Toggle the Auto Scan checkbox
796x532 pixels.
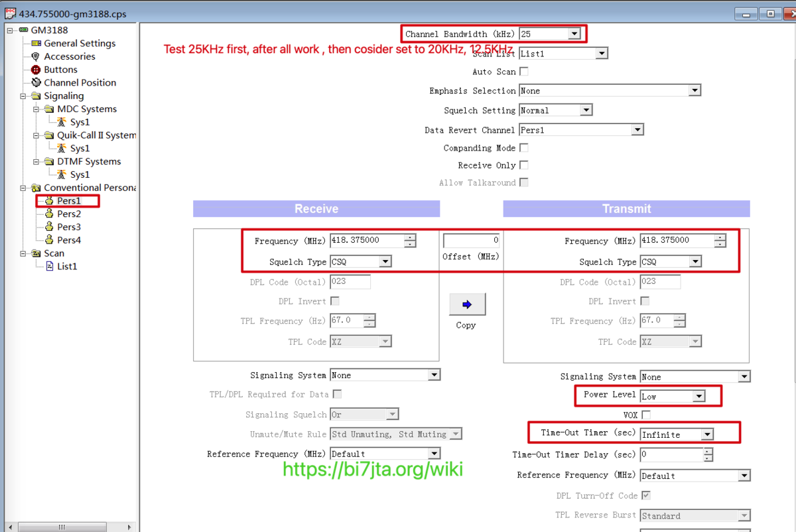click(x=523, y=72)
